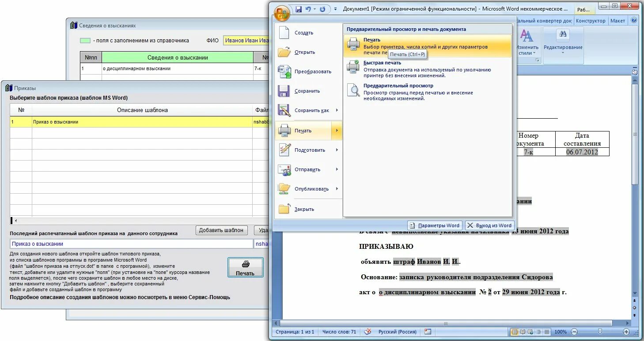Open the Styles dialog launcher

coord(538,60)
